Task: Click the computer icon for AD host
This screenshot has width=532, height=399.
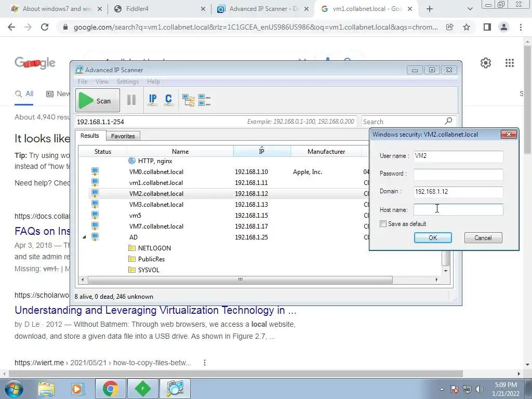Action: 95,237
